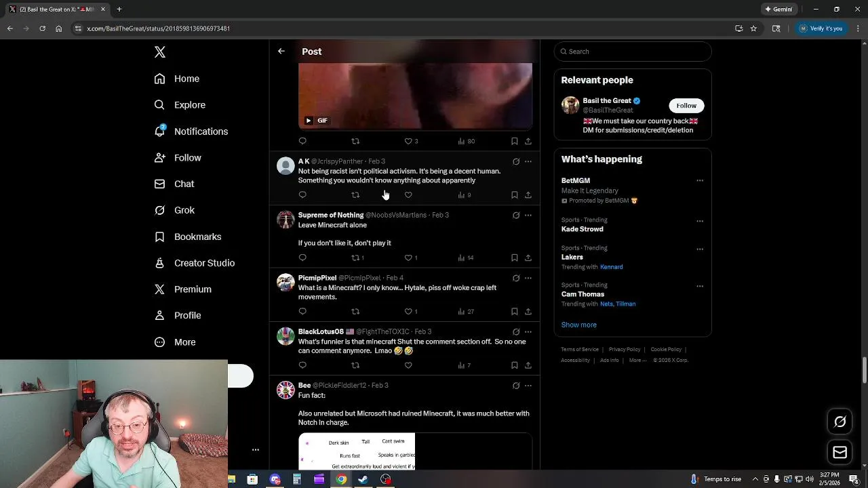The width and height of the screenshot is (868, 488).
Task: Bookmark PicmipPixel's comment
Action: (x=515, y=312)
